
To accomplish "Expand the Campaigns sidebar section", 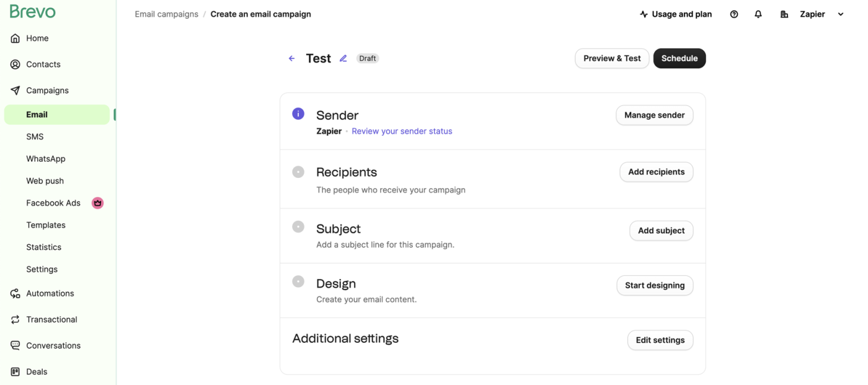I will point(47,91).
